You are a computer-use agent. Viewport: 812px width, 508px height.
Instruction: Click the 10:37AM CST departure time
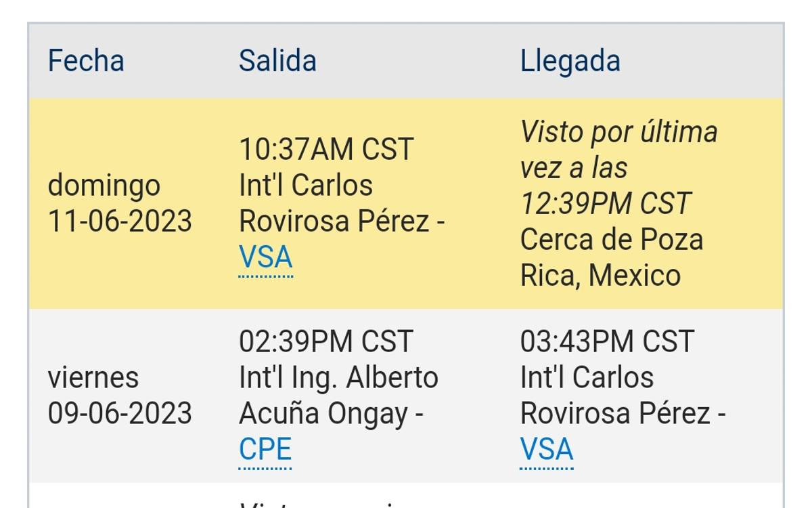326,150
